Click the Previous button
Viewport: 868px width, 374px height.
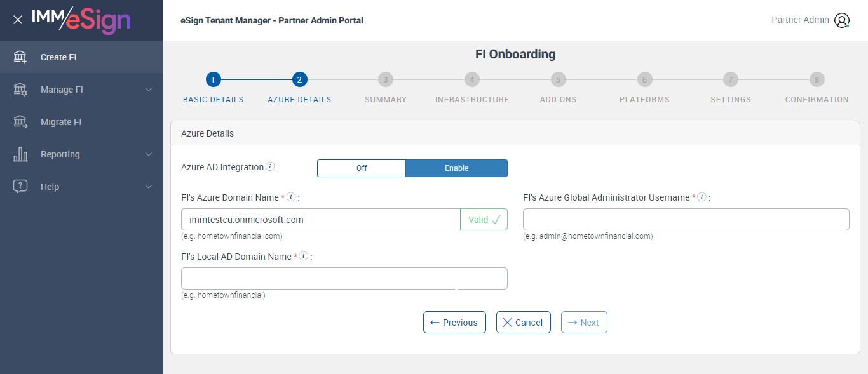(454, 323)
